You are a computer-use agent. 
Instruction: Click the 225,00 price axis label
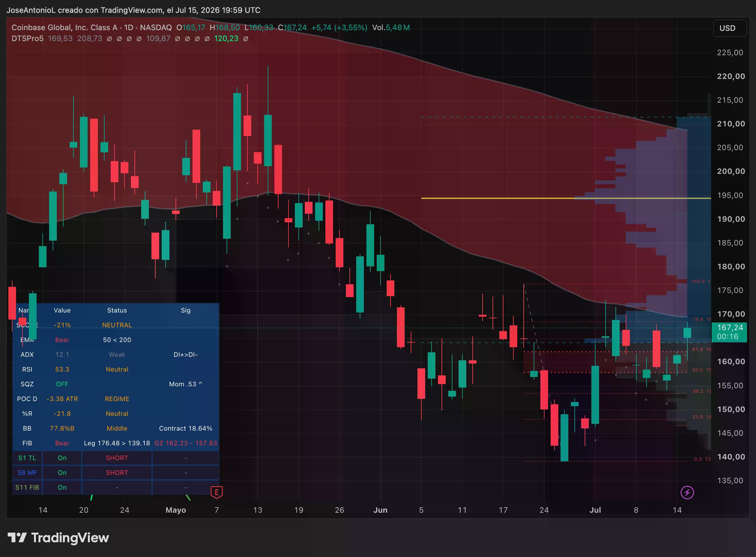point(730,53)
